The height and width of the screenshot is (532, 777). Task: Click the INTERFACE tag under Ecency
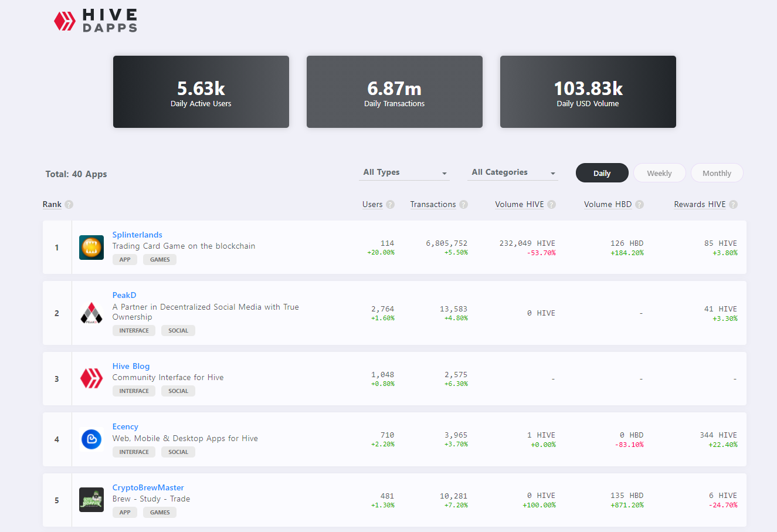134,452
